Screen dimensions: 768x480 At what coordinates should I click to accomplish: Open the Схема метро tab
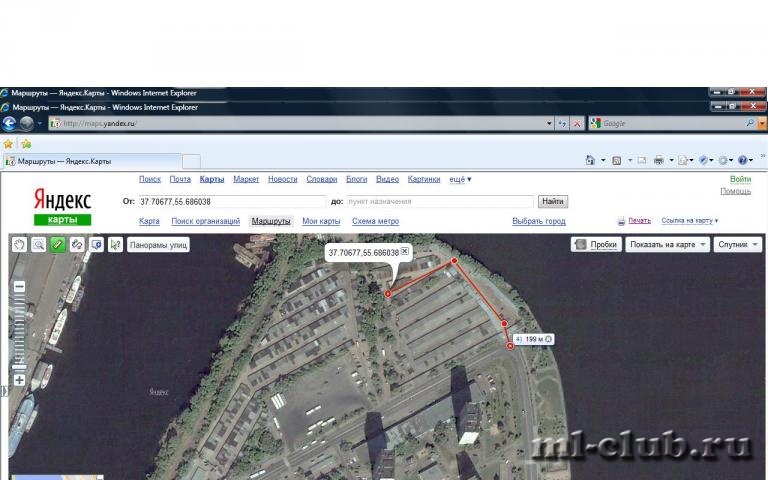click(x=375, y=221)
